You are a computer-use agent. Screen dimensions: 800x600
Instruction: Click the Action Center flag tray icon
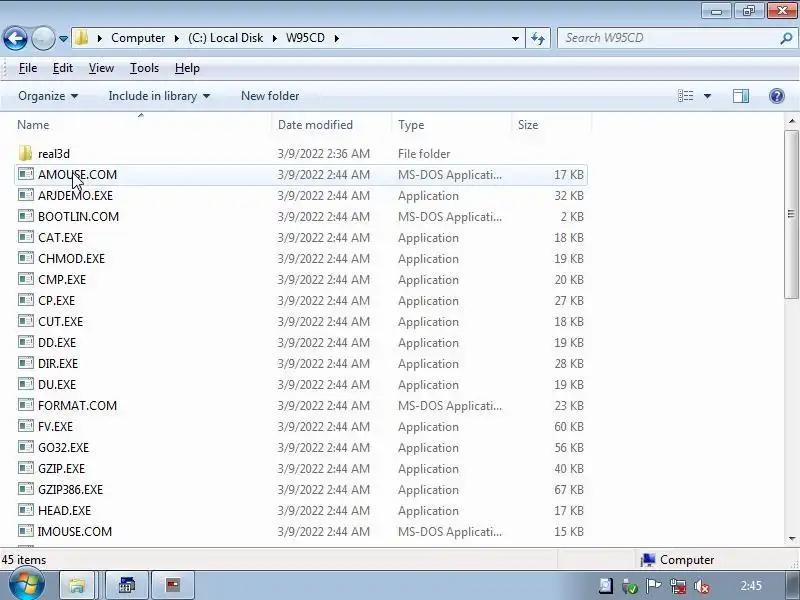(654, 586)
